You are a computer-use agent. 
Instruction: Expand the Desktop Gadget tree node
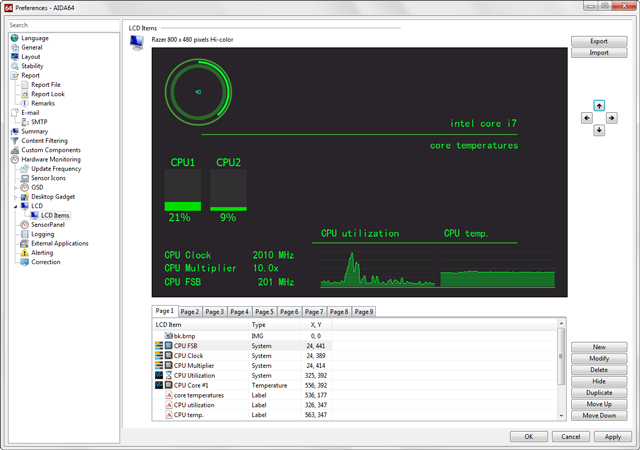click(15, 197)
